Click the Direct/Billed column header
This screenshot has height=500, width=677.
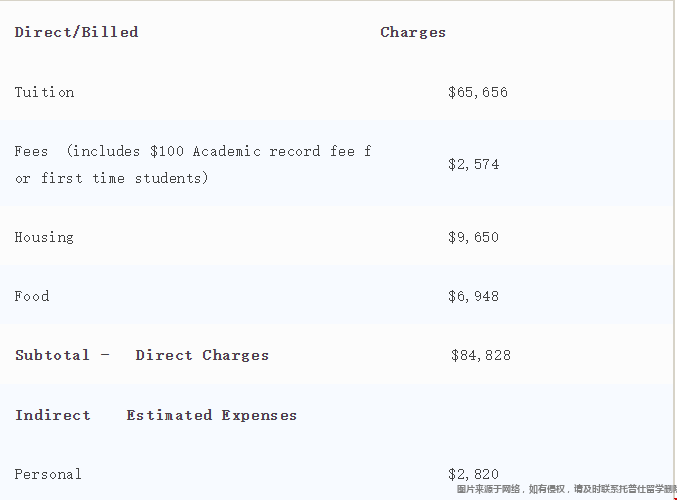tap(76, 32)
